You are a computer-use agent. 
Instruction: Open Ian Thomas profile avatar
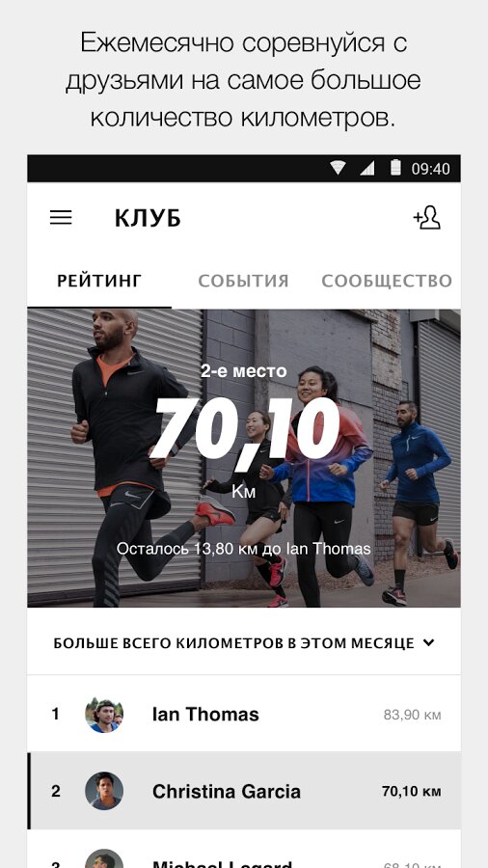click(x=104, y=715)
